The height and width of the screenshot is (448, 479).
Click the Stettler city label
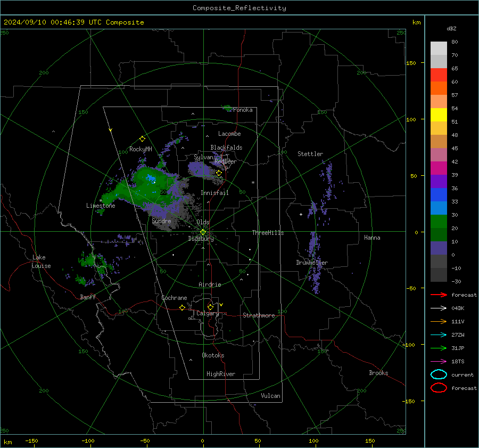pyautogui.click(x=310, y=154)
